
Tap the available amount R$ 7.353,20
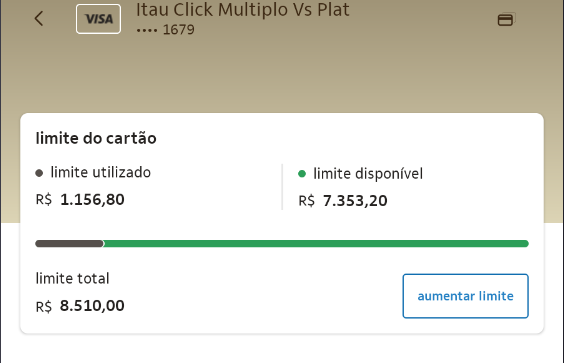tap(343, 201)
